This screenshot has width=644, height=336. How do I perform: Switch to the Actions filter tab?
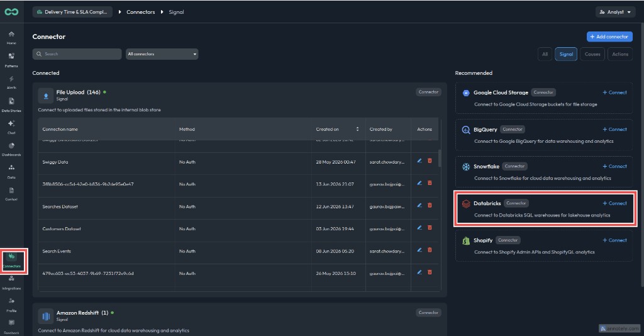tap(619, 54)
